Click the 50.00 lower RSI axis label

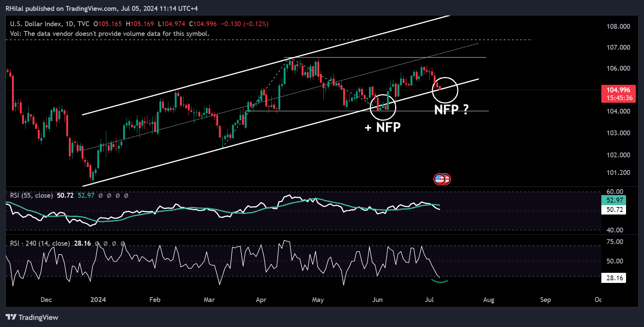(614, 261)
